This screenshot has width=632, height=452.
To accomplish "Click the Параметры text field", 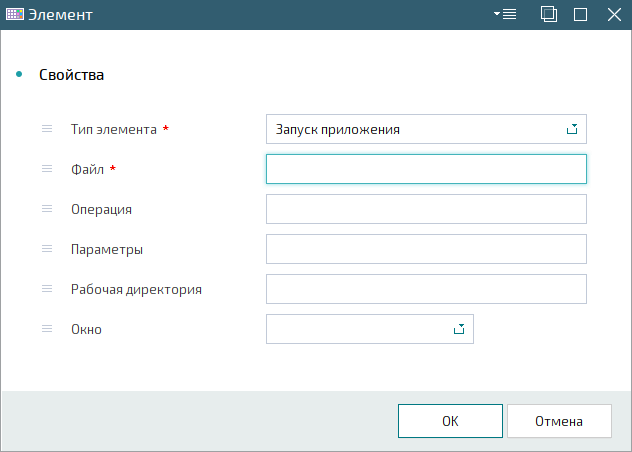I will click(x=426, y=249).
